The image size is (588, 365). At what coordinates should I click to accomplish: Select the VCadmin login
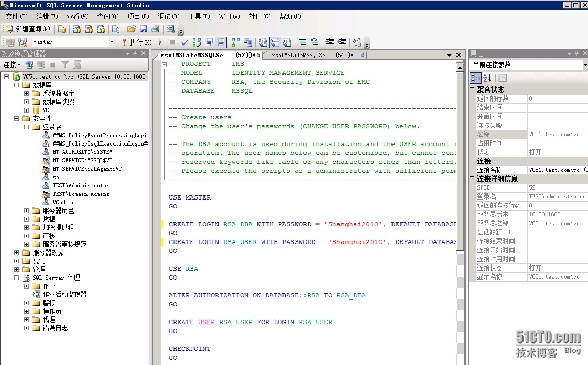coord(64,202)
